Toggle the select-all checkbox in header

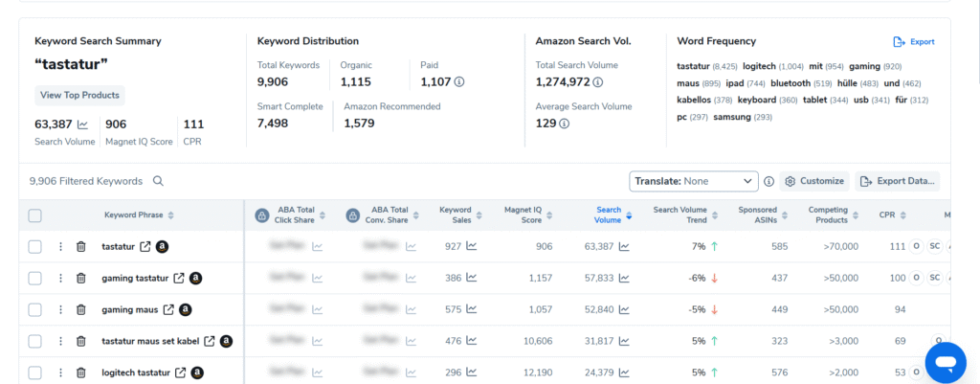[x=35, y=215]
